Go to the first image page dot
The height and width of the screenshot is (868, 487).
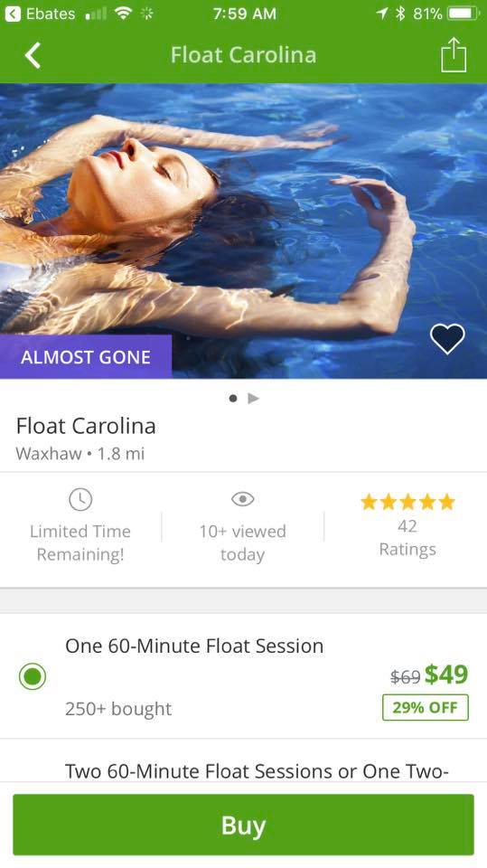233,398
